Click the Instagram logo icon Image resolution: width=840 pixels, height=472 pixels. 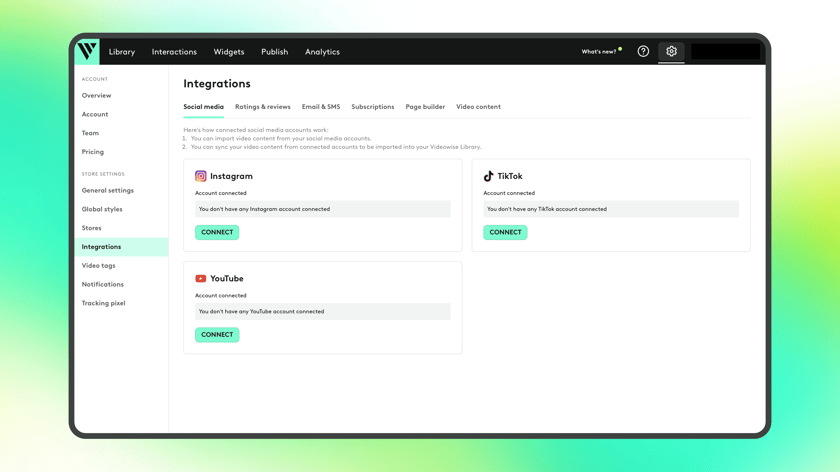(201, 176)
